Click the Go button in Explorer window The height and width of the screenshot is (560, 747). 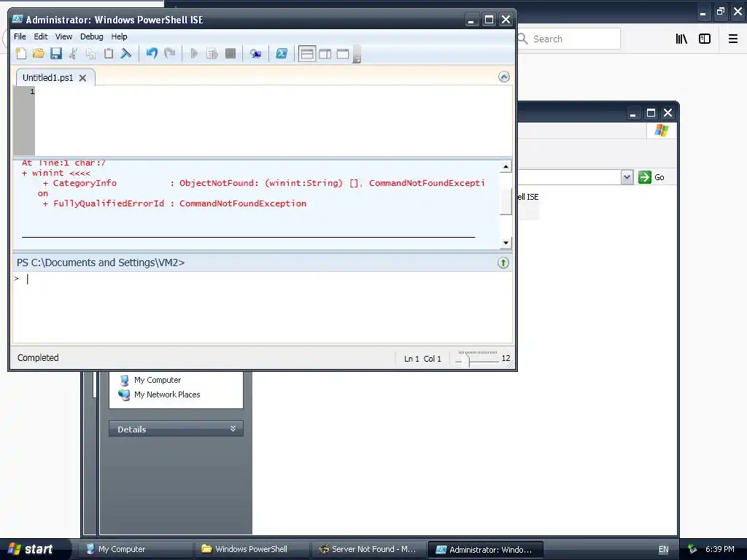tap(651, 177)
